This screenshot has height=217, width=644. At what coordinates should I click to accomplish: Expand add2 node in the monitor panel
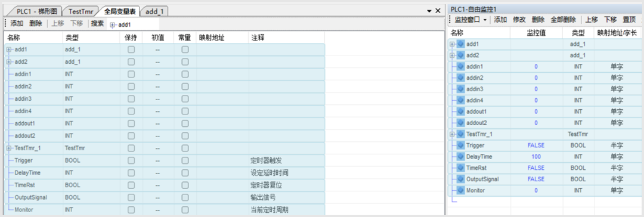tap(453, 55)
